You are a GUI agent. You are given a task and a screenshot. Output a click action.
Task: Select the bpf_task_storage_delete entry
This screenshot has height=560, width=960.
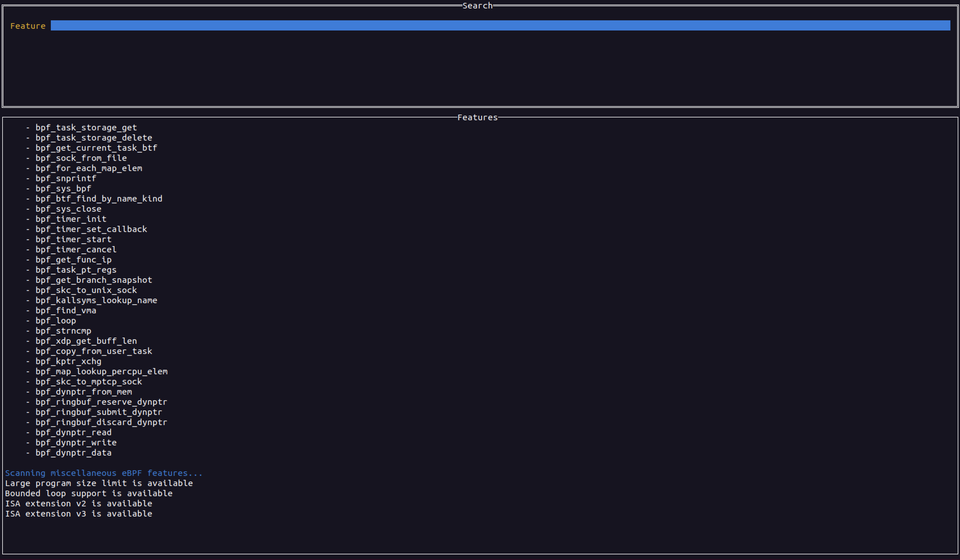click(94, 137)
